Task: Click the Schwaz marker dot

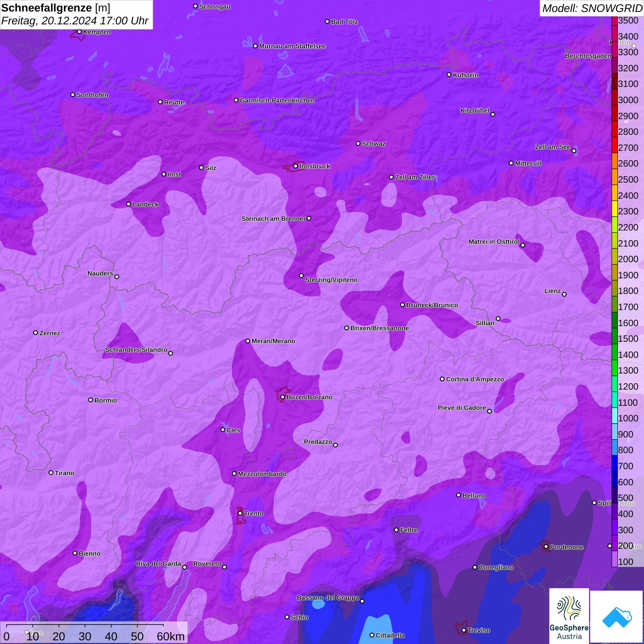Action: pyautogui.click(x=358, y=144)
